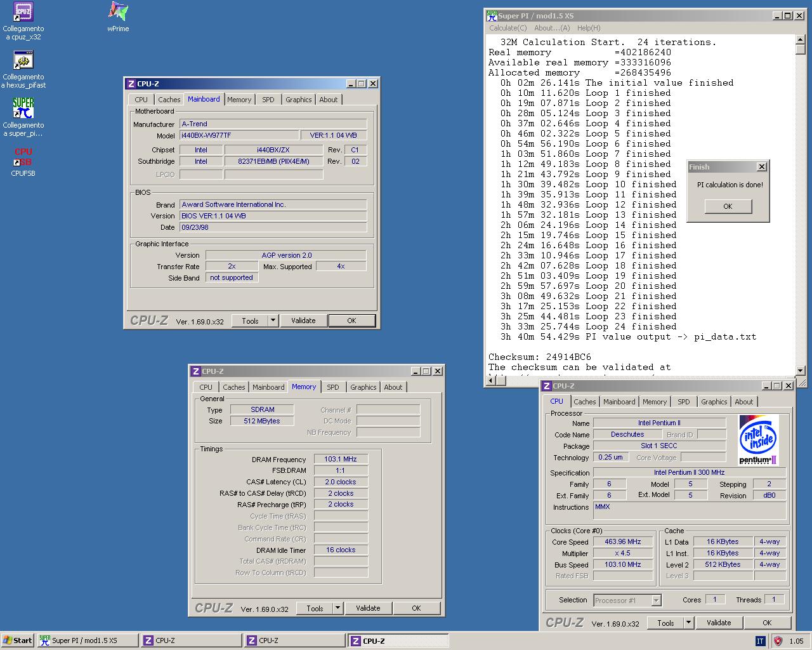Click Validate in CPU tab window
The height and width of the screenshot is (650, 812).
click(x=719, y=623)
